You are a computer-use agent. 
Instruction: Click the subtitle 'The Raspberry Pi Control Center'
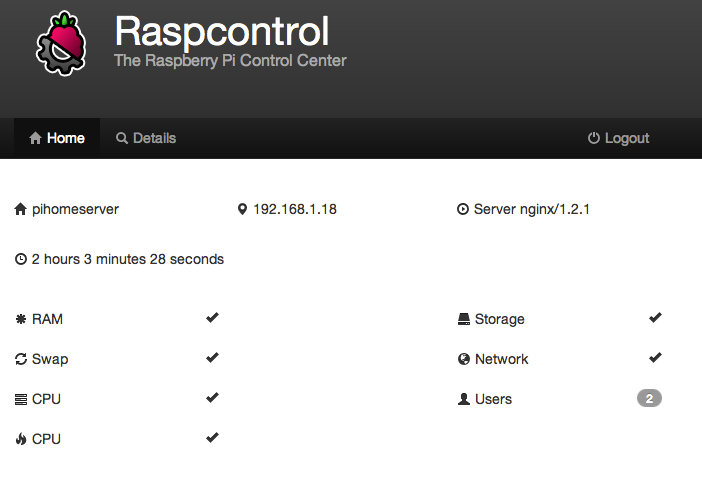pos(230,60)
